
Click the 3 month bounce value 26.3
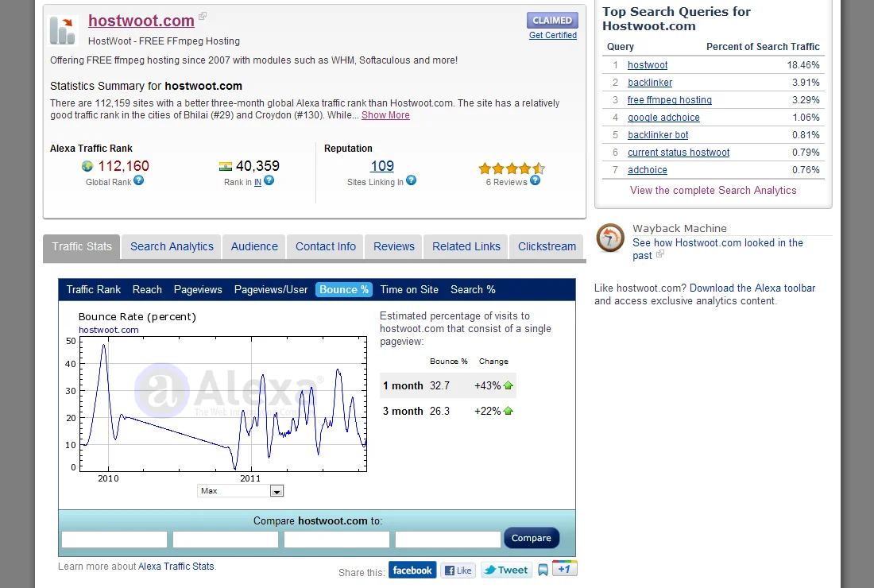[x=440, y=412]
